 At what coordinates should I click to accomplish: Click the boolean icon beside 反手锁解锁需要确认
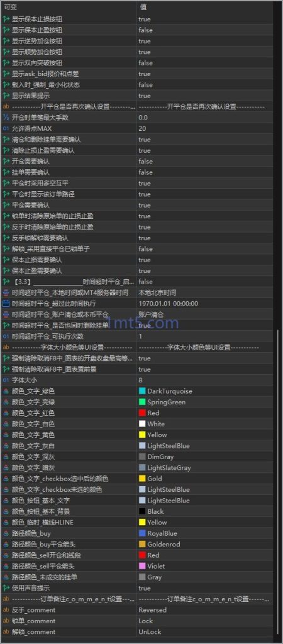(6, 238)
